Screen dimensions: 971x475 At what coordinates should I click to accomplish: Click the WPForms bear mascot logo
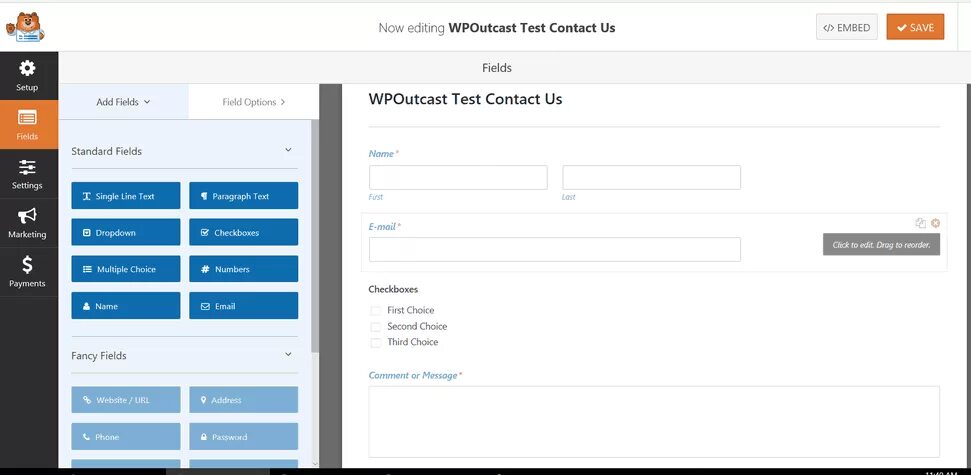(25, 27)
